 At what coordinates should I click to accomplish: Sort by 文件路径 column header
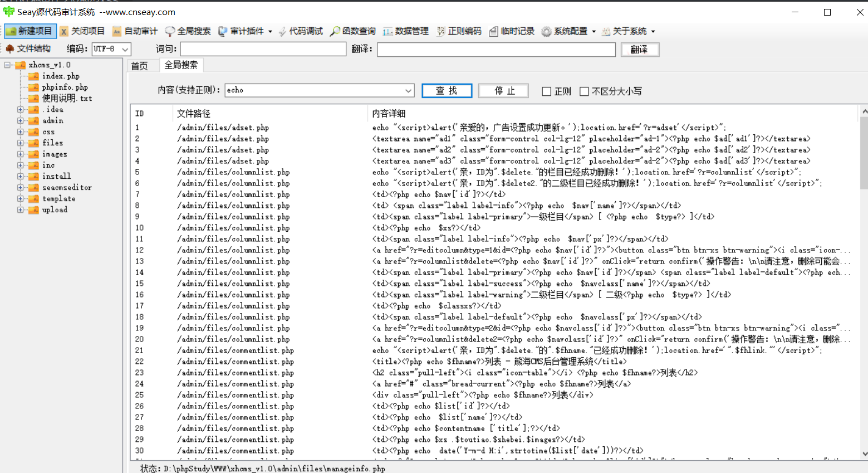(x=270, y=114)
